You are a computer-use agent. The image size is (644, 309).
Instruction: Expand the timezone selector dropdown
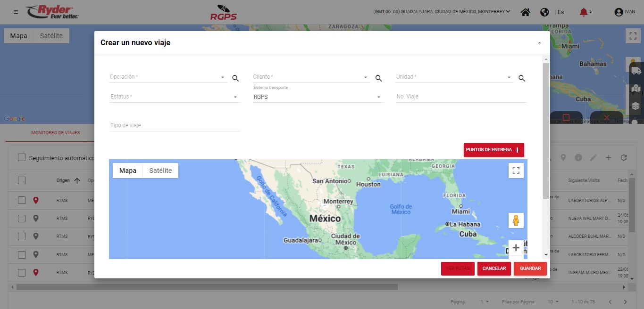click(441, 12)
